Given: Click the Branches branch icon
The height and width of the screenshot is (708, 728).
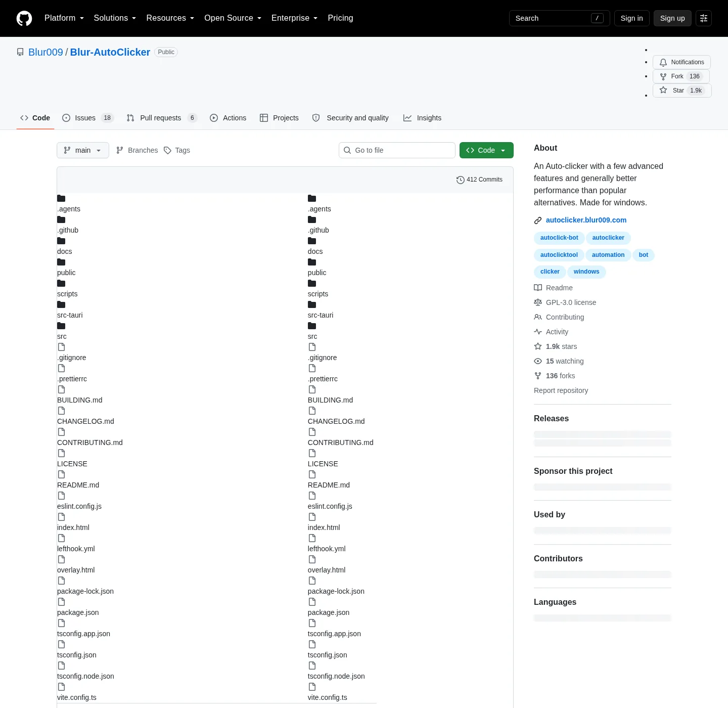Looking at the screenshot, I should [120, 150].
